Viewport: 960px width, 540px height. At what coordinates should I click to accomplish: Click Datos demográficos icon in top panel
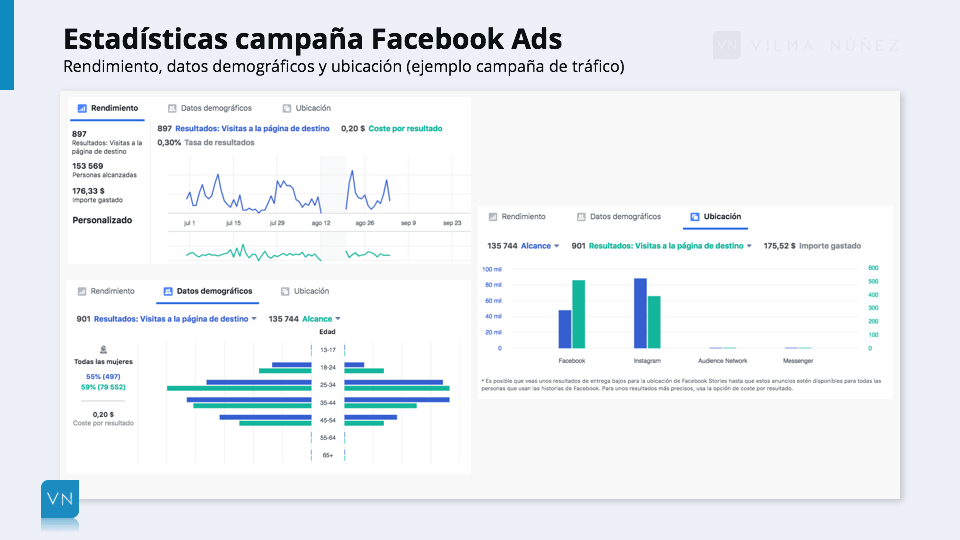pos(172,108)
